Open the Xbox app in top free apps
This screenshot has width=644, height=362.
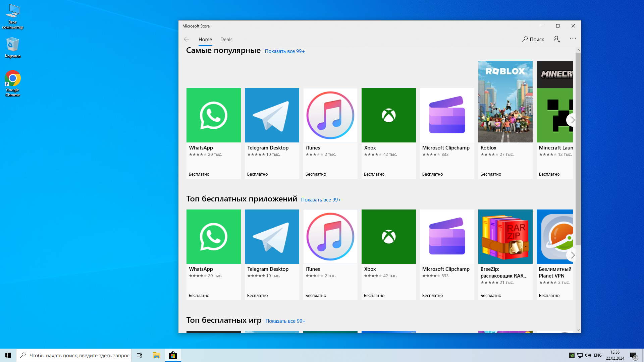point(388,237)
